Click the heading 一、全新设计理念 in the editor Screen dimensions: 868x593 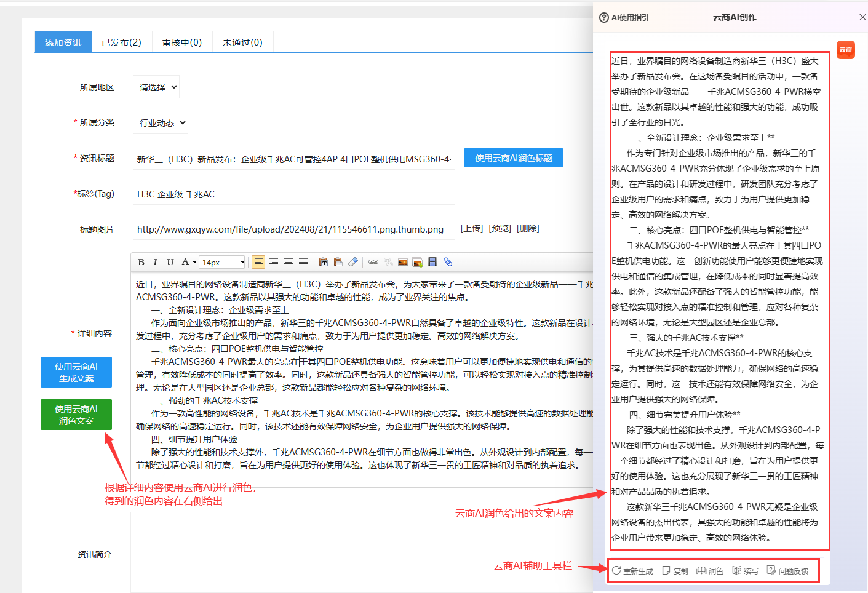point(220,310)
